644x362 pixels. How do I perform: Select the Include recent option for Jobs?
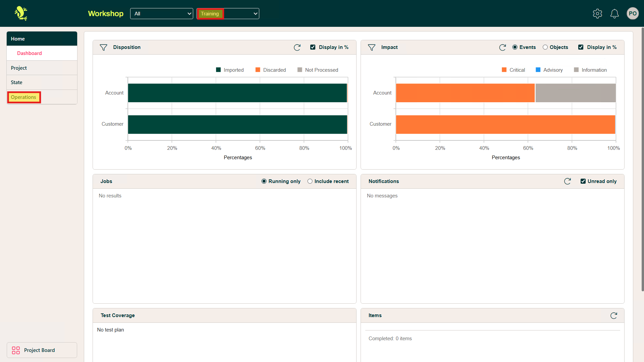(310, 181)
